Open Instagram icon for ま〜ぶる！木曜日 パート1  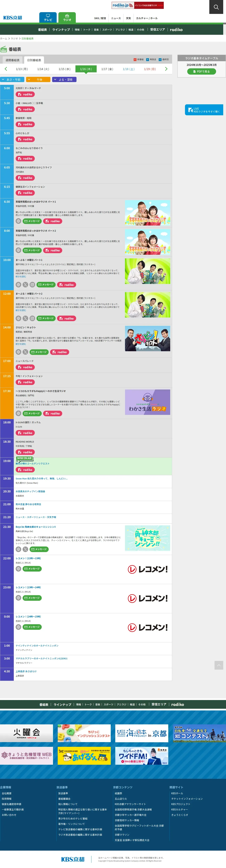[x=32, y=285]
